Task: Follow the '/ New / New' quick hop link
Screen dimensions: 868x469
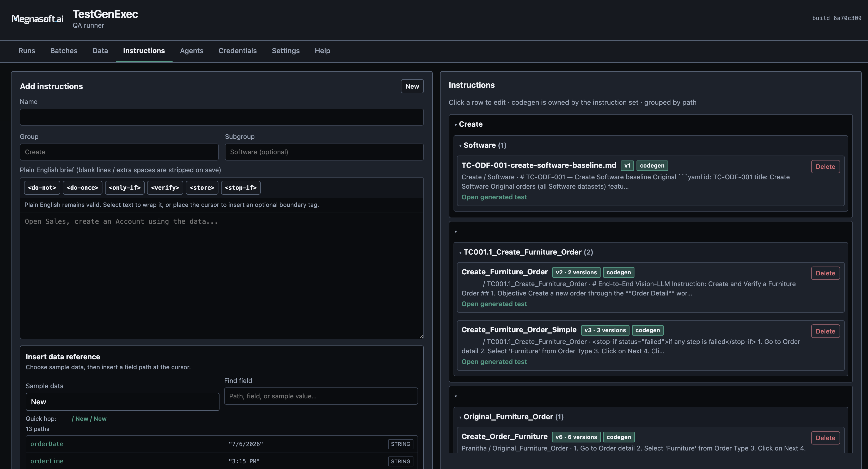Action: 89,418
